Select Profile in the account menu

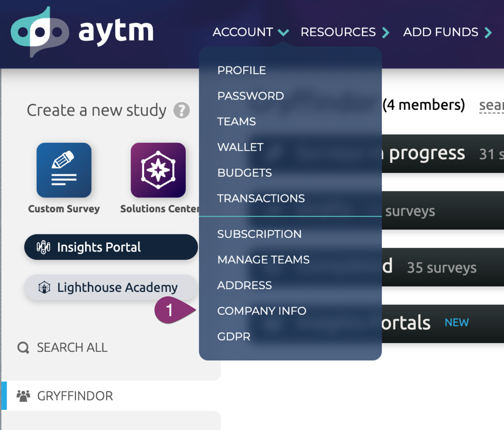241,70
